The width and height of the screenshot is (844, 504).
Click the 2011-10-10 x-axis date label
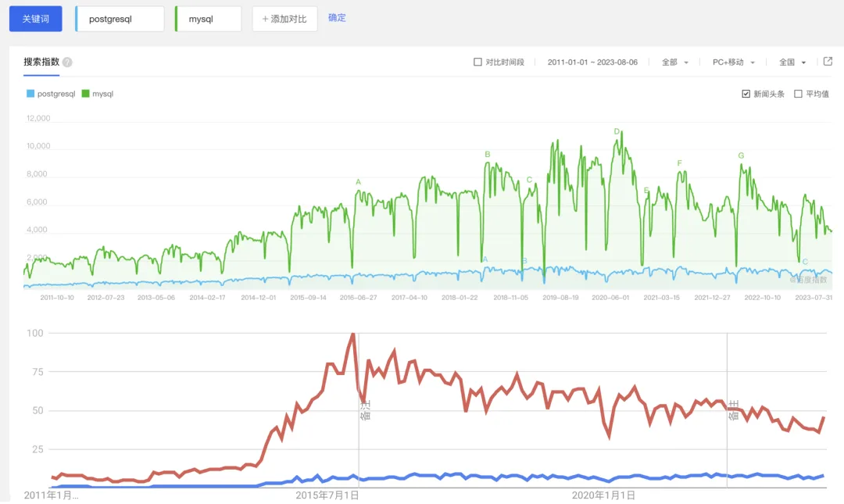[x=57, y=298]
